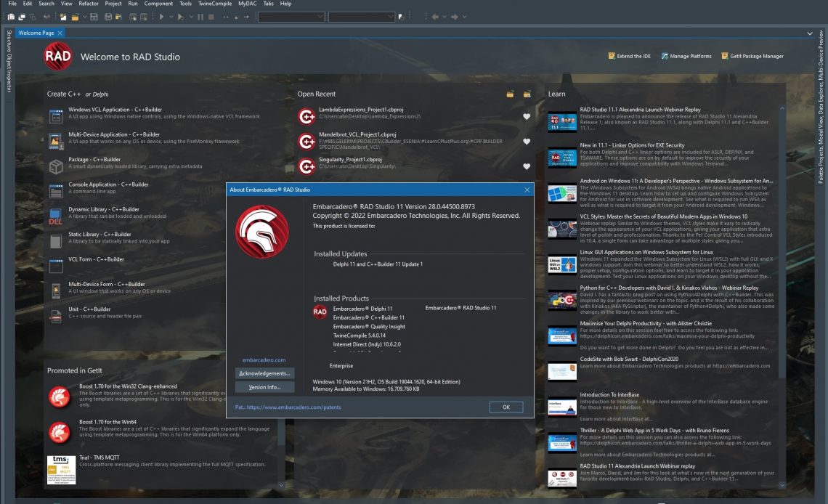Click Multi-Device Form C++Builder icon
The height and width of the screenshot is (504, 828).
(56, 290)
